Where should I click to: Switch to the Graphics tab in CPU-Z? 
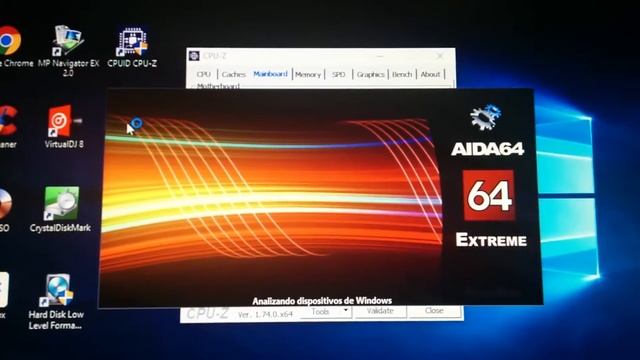tap(370, 74)
